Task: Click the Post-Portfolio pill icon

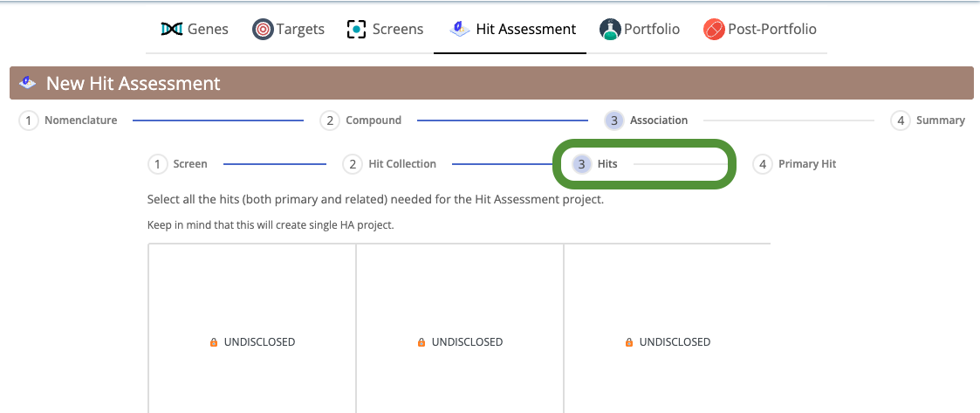Action: [x=714, y=30]
